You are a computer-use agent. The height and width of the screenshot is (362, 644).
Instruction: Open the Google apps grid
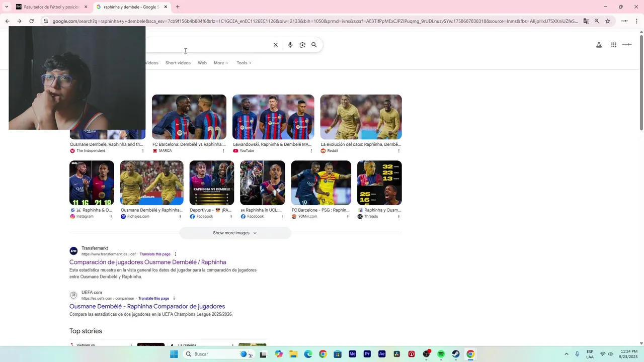tap(614, 45)
